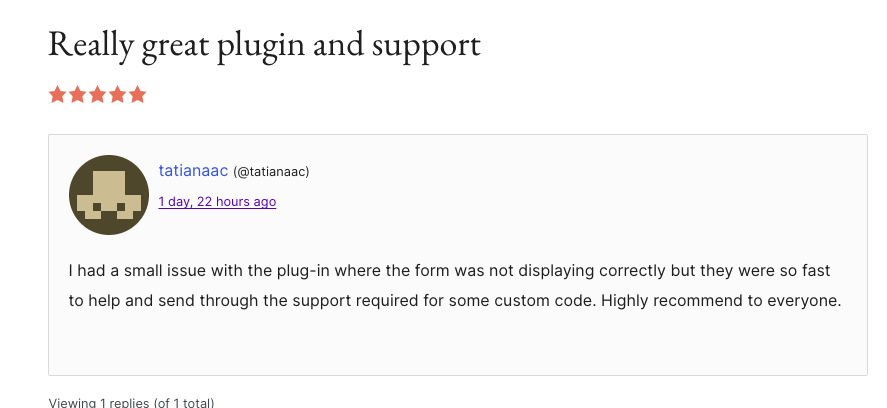The image size is (887, 408).
Task: Open the "1 day, 22 hours ago" permalink
Action: [217, 202]
